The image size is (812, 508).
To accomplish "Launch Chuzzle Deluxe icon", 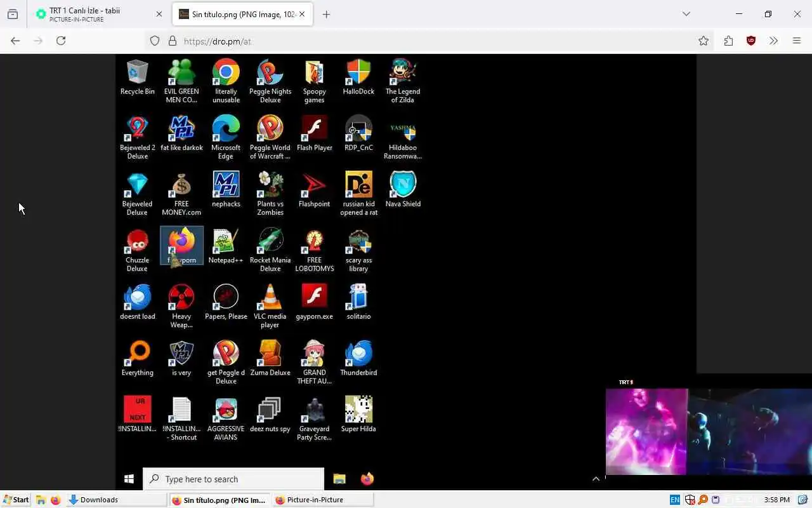I will 137,250.
